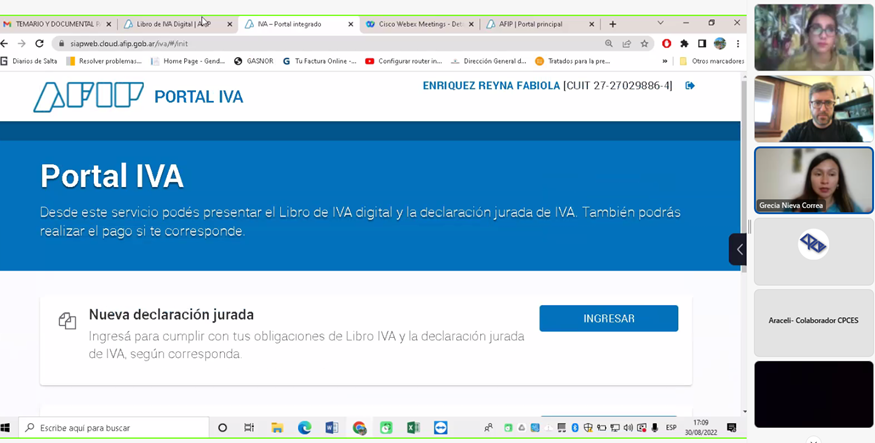Toggle the browser side panel icon
The width and height of the screenshot is (875, 443).
(x=702, y=44)
